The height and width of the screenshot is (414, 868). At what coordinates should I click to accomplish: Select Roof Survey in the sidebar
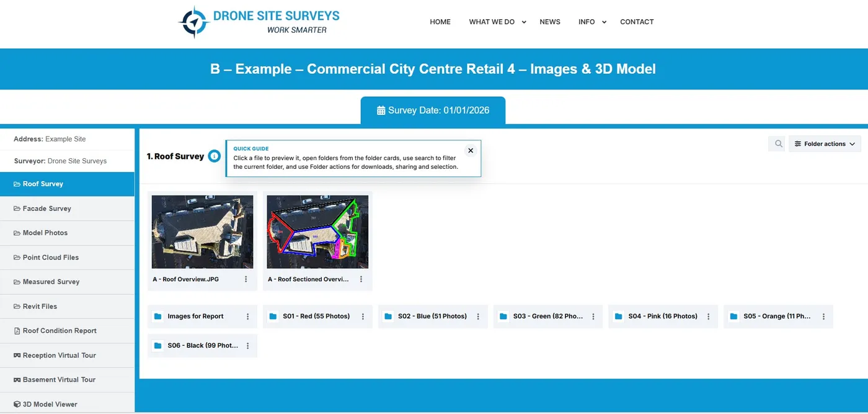coord(67,184)
